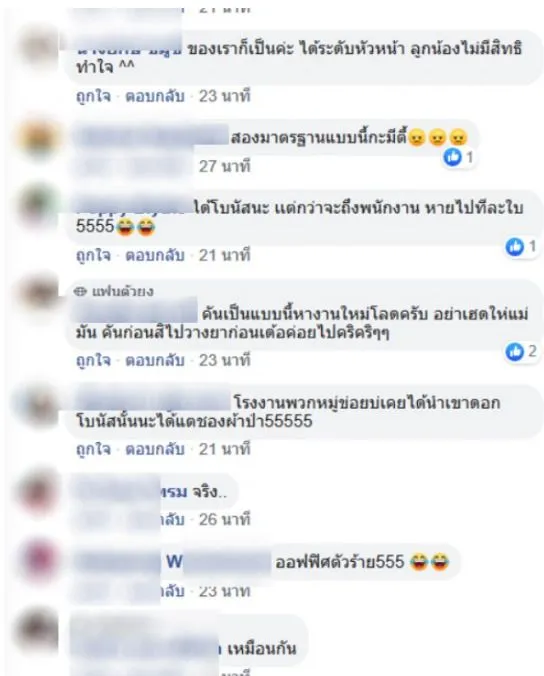
Task: Click the 21 นาที timestamp under ซองผ้าป่า comment
Action: coord(225,450)
